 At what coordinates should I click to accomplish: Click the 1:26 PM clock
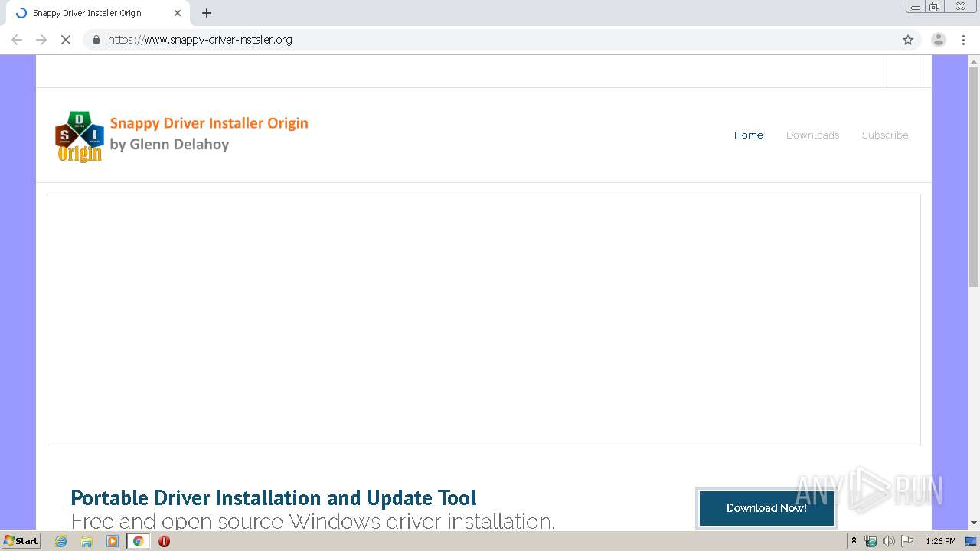(x=940, y=541)
